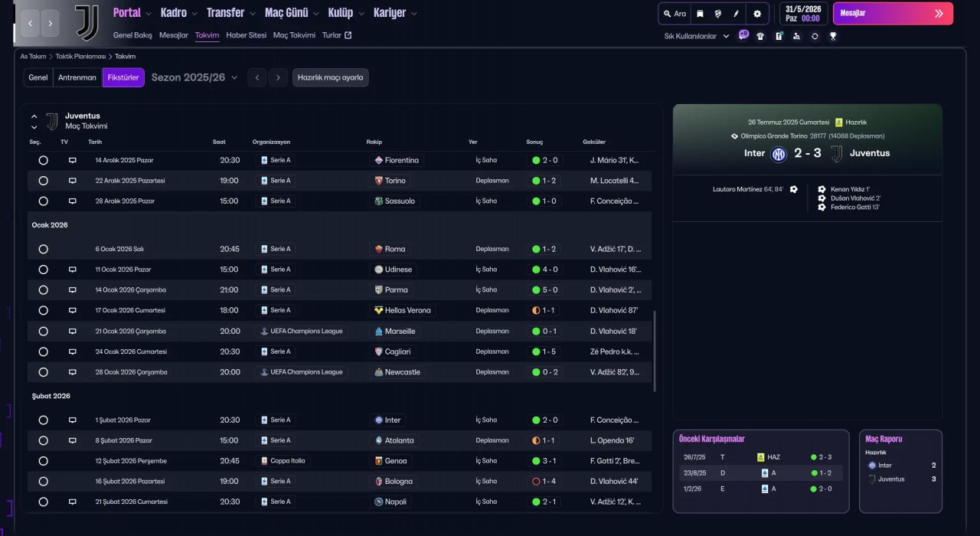Select the radio button for Udinese match
This screenshot has width=980, height=536.
tap(43, 270)
